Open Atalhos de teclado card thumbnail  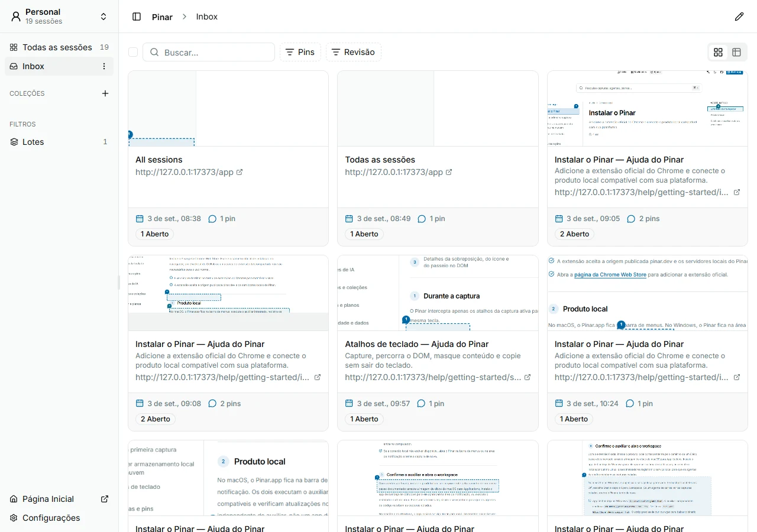point(438,293)
